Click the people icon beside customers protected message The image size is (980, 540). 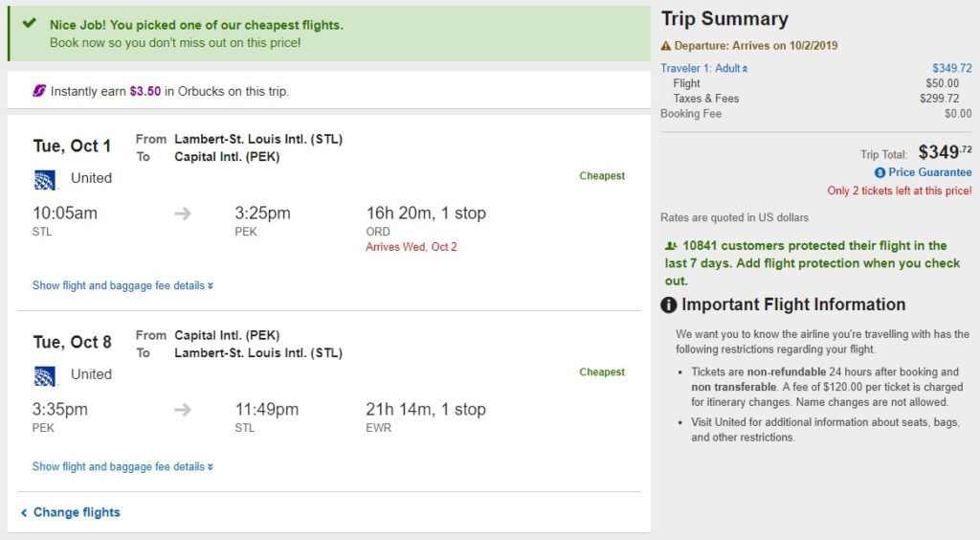coord(670,246)
